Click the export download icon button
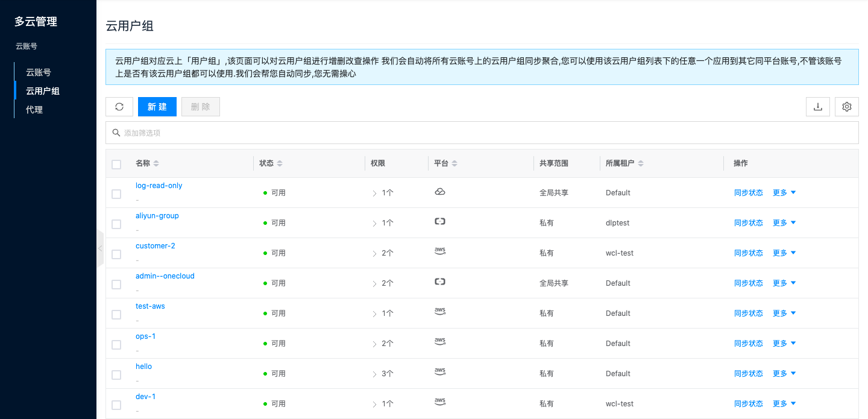868x419 pixels. (818, 107)
